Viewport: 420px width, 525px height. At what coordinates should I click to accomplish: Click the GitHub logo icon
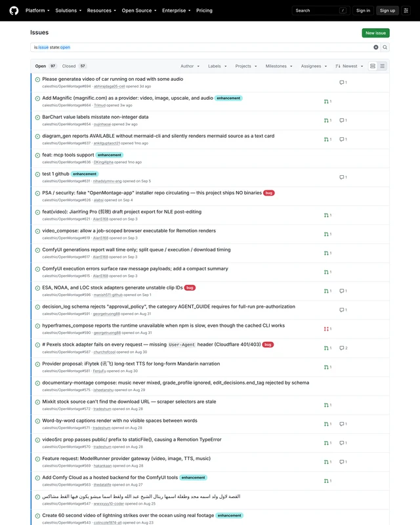coord(14,10)
